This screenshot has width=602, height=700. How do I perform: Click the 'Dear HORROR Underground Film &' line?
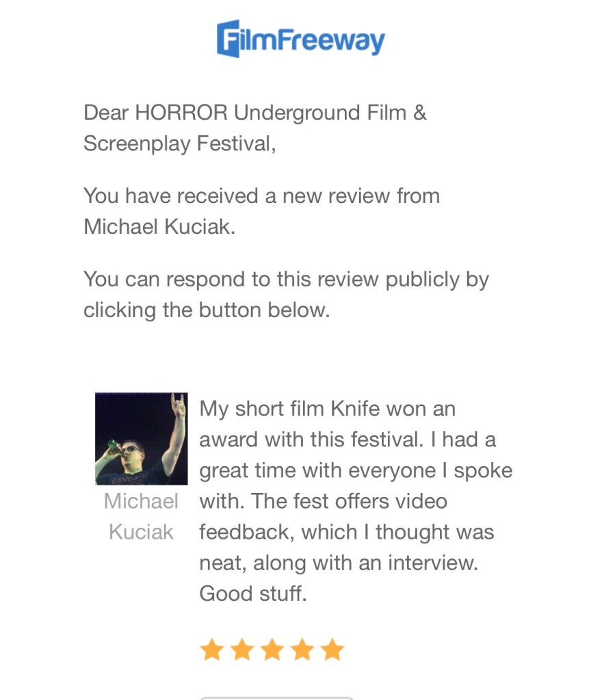click(254, 113)
